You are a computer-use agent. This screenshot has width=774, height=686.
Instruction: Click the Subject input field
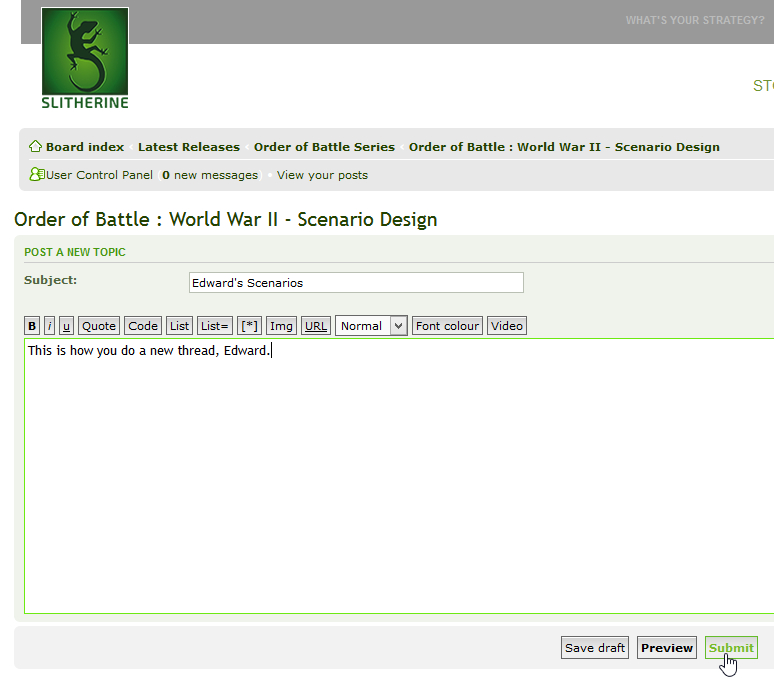[x=356, y=283]
